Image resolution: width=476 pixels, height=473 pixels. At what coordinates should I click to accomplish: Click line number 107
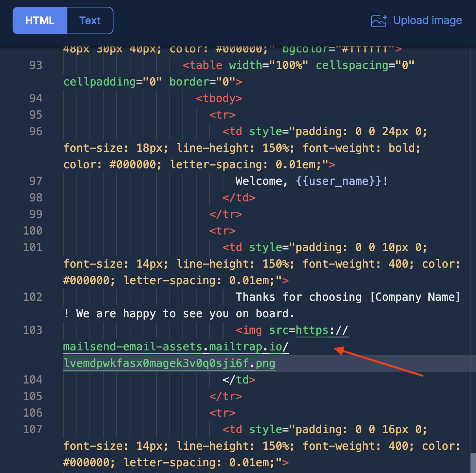33,429
